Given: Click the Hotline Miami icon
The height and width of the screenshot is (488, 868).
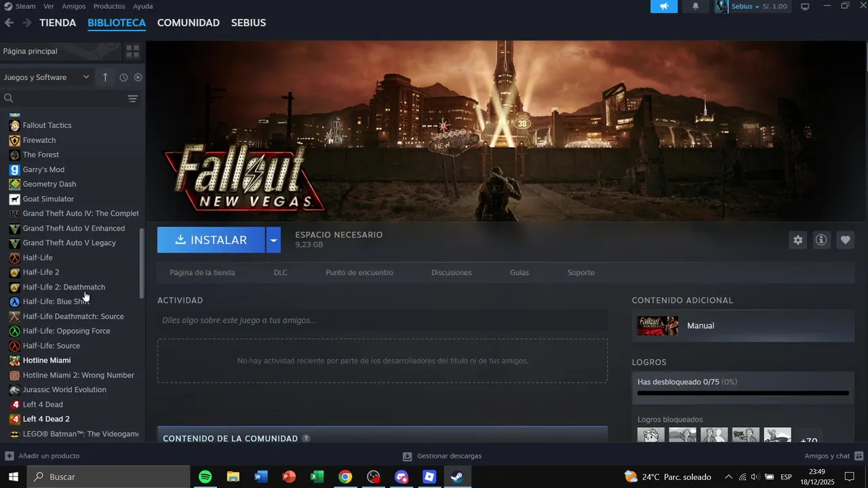Looking at the screenshot, I should (14, 361).
